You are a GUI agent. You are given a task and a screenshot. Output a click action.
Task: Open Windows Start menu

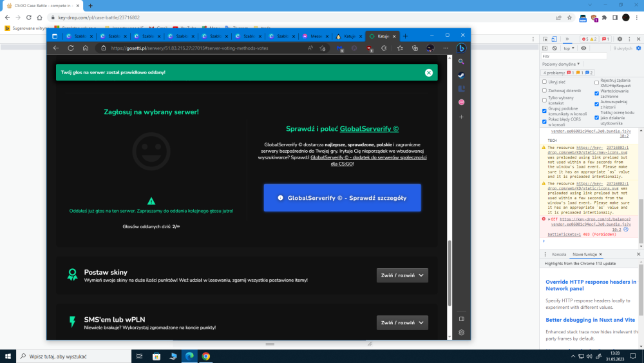tap(8, 357)
